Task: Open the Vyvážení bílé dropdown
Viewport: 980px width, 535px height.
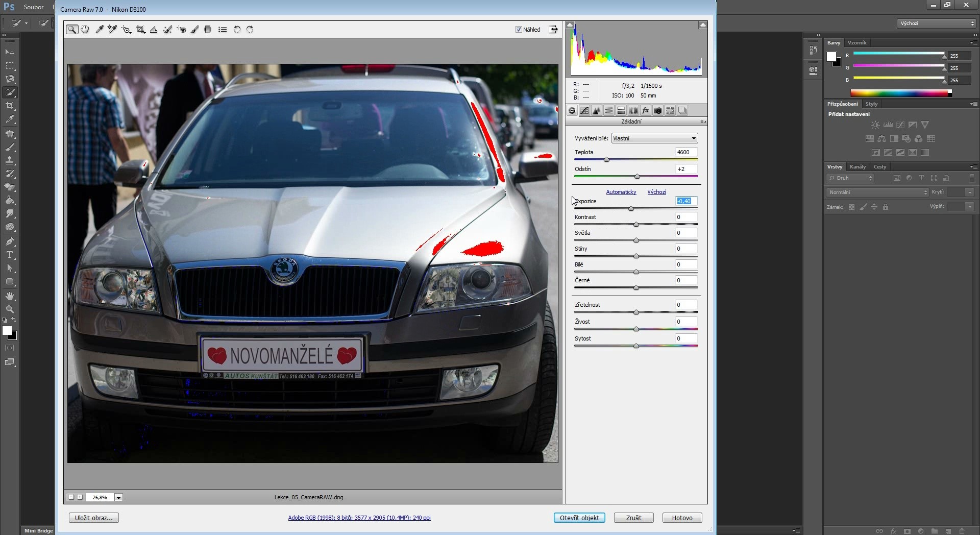Action: (654, 138)
